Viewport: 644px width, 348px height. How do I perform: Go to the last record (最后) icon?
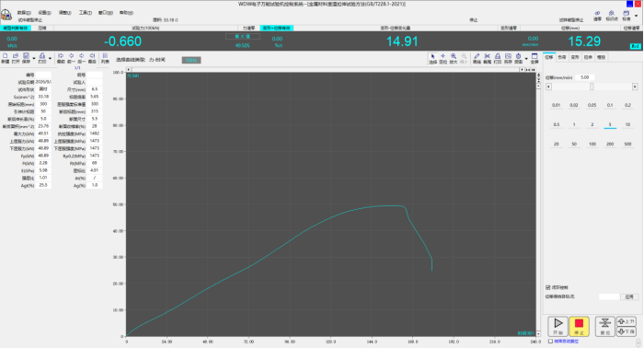[92, 58]
